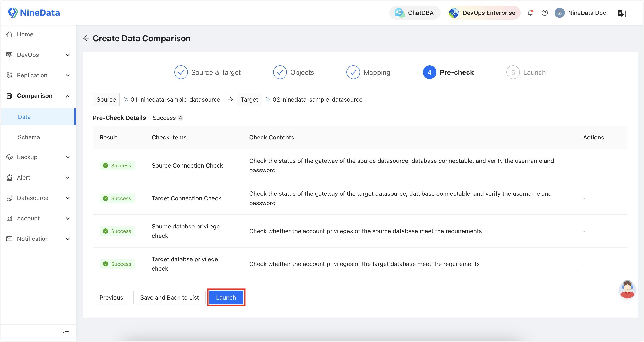Click the back arrow icon

pos(86,38)
